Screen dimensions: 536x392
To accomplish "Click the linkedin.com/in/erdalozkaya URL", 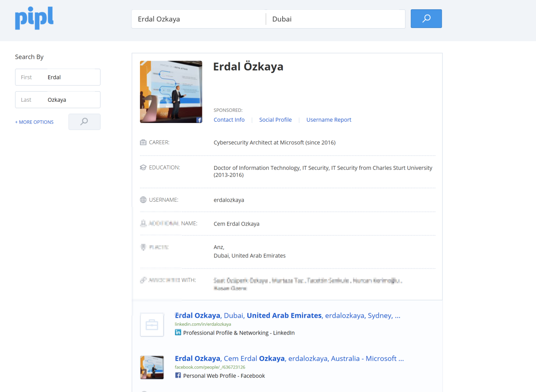I will (203, 324).
